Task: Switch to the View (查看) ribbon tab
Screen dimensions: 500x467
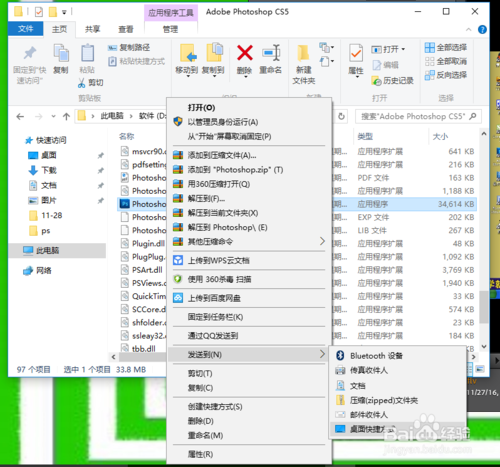Action: 126,29
